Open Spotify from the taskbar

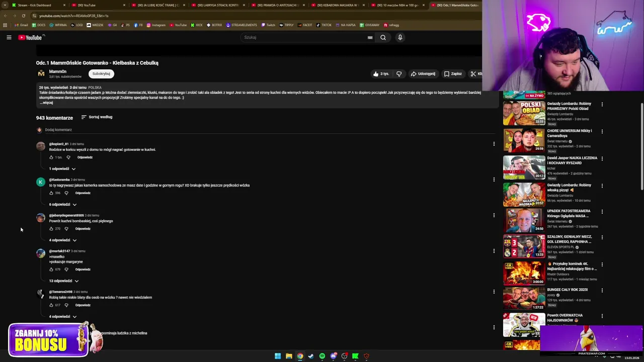[x=322, y=356]
